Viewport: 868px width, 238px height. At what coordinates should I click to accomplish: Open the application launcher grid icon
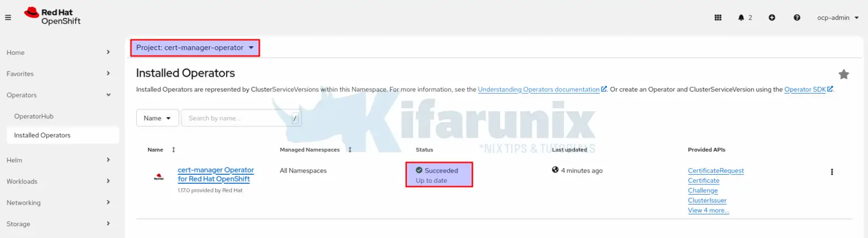click(x=718, y=17)
